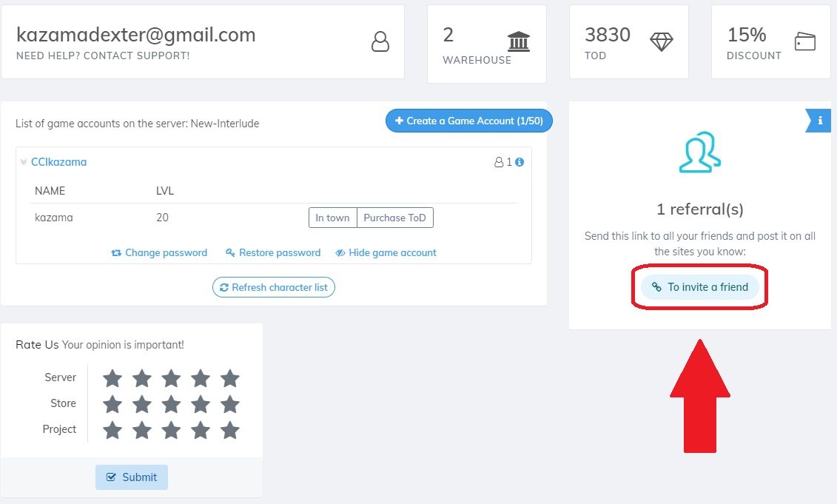
Task: Rate Server five stars
Action: pyautogui.click(x=230, y=378)
